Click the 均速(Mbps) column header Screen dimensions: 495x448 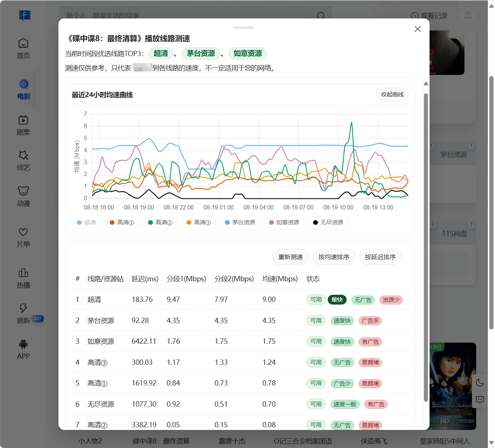click(280, 279)
